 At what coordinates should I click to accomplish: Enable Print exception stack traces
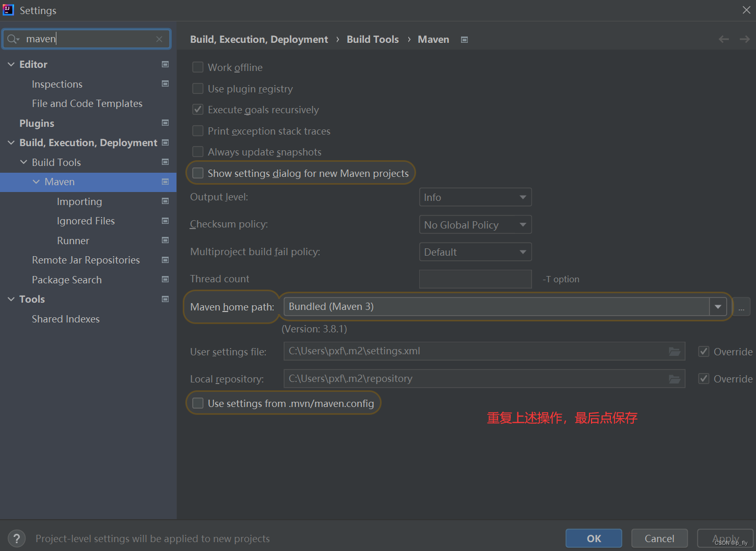click(x=198, y=131)
